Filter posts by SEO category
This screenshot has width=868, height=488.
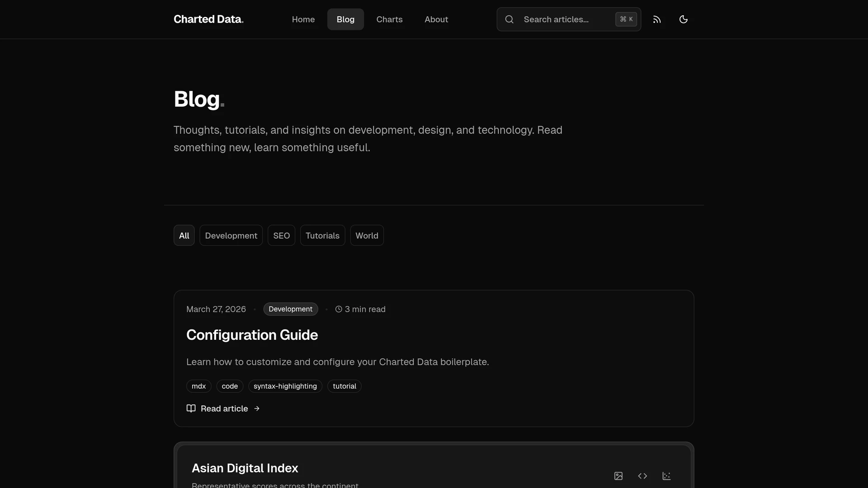pyautogui.click(x=281, y=235)
